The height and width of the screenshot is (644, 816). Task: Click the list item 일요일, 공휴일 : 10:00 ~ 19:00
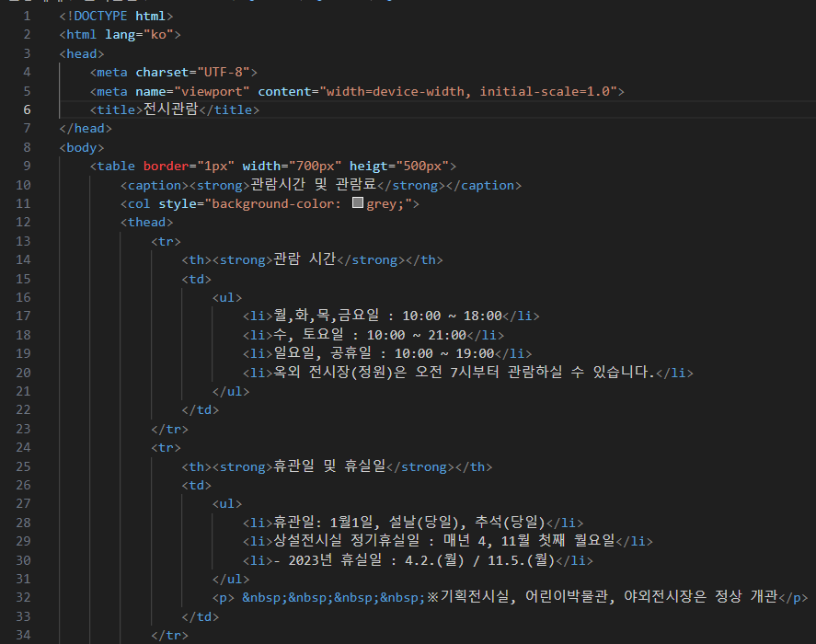384,353
